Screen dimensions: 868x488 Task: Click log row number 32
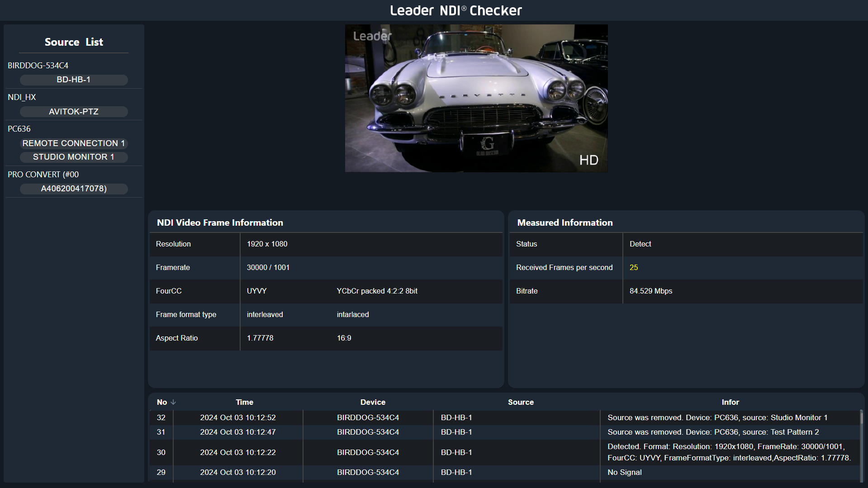pos(161,417)
